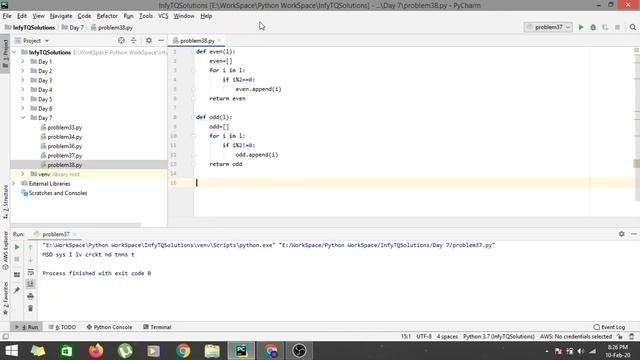The width and height of the screenshot is (640, 360).
Task: Click the Python 3.7 interpreter status widget
Action: click(498, 337)
